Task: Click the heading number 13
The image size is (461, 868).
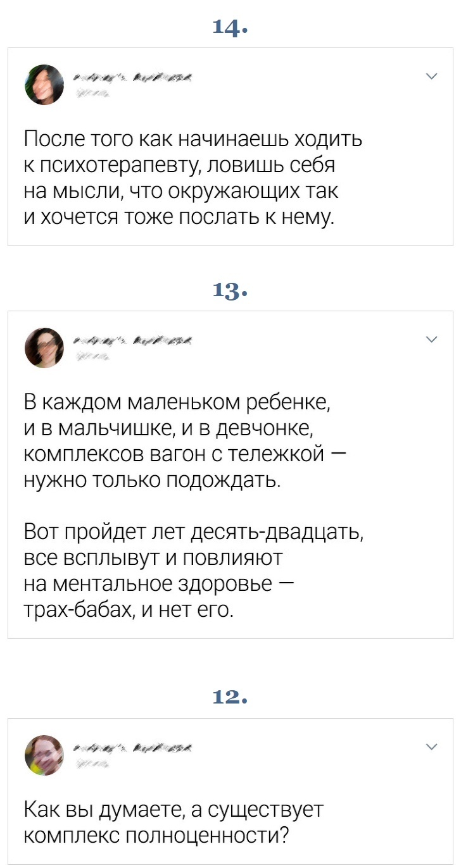Action: click(230, 290)
